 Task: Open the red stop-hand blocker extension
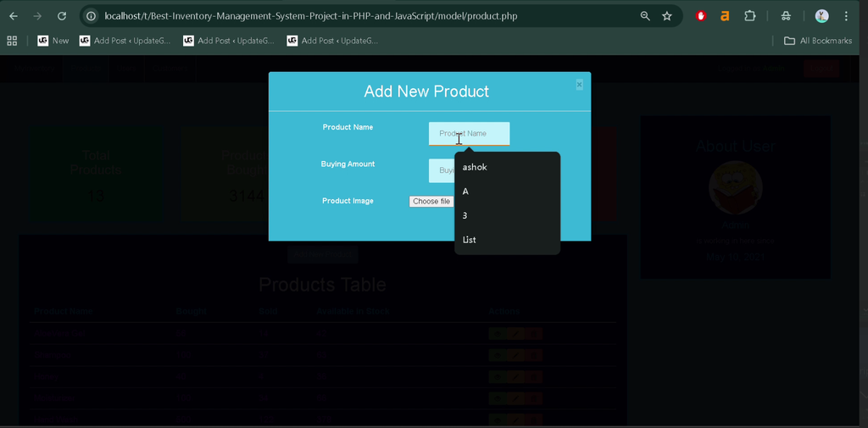pyautogui.click(x=701, y=16)
